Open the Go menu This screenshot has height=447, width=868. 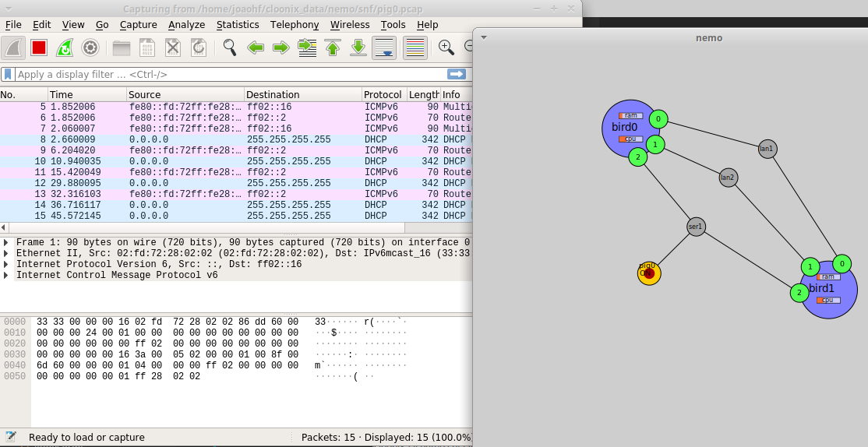pyautogui.click(x=102, y=24)
